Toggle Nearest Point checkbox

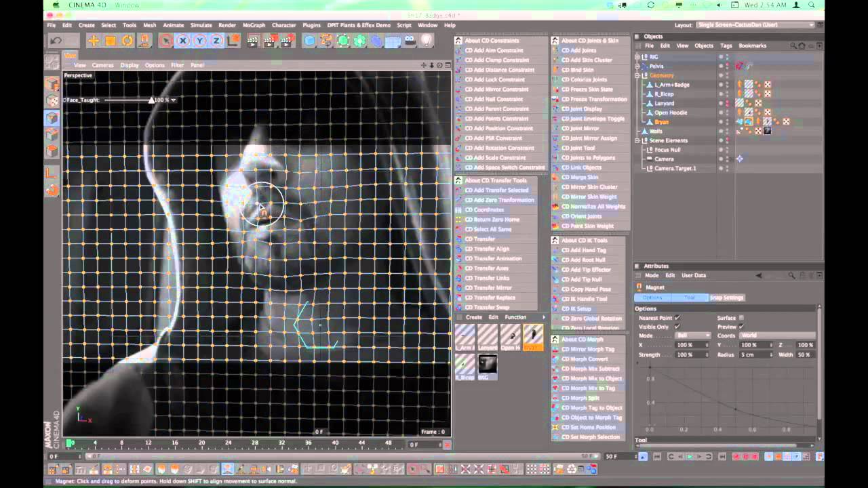[677, 318]
